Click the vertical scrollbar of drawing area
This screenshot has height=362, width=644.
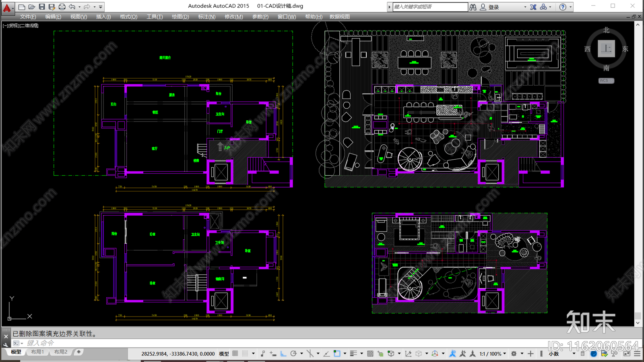638,174
